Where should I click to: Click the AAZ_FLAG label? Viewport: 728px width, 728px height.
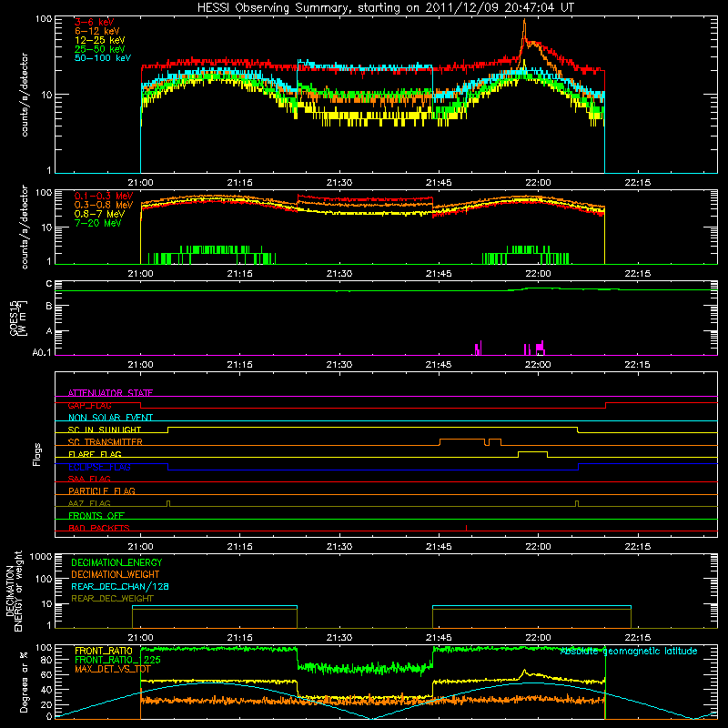(x=89, y=503)
